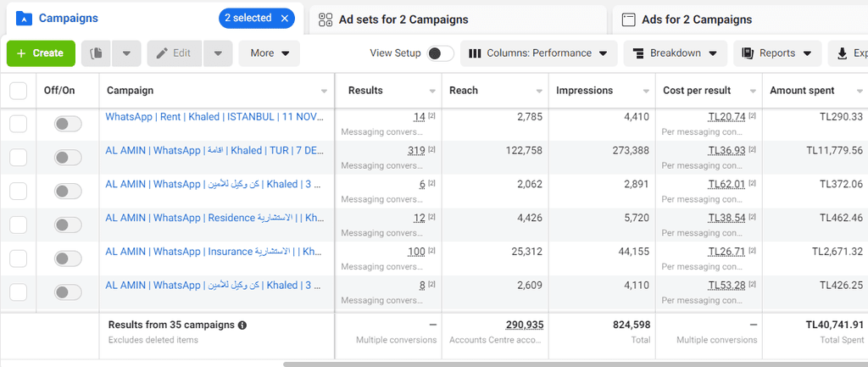Viewport: 868px width, 367px height.
Task: Open Cost per result column header arrow
Action: coord(753,92)
